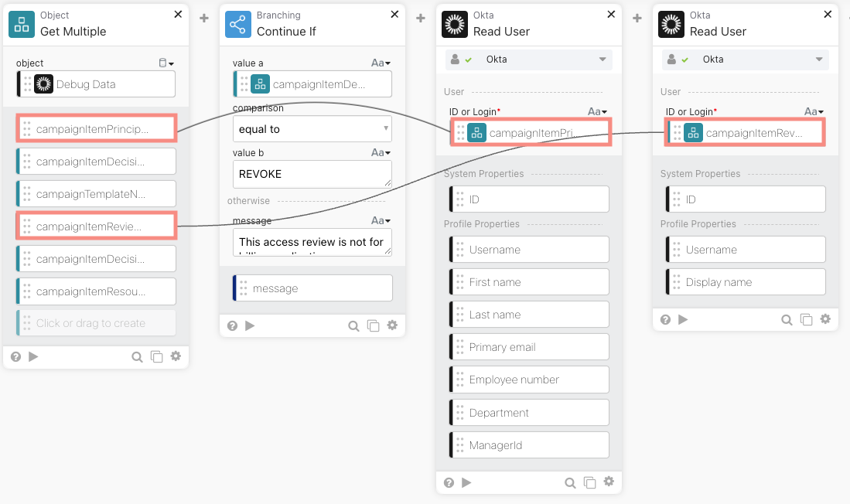850x504 pixels.
Task: Click the otherwise message text box
Action: [312, 242]
